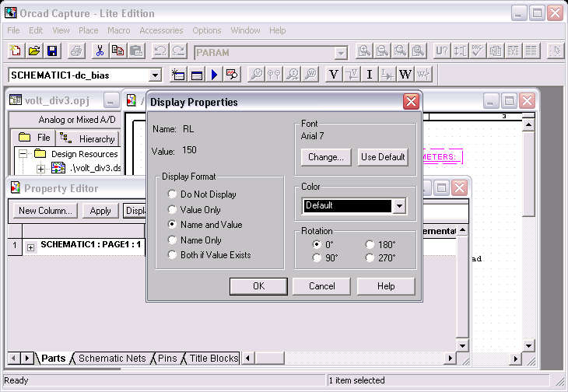Click the Cut scissors icon
The width and height of the screenshot is (568, 392).
(100, 51)
